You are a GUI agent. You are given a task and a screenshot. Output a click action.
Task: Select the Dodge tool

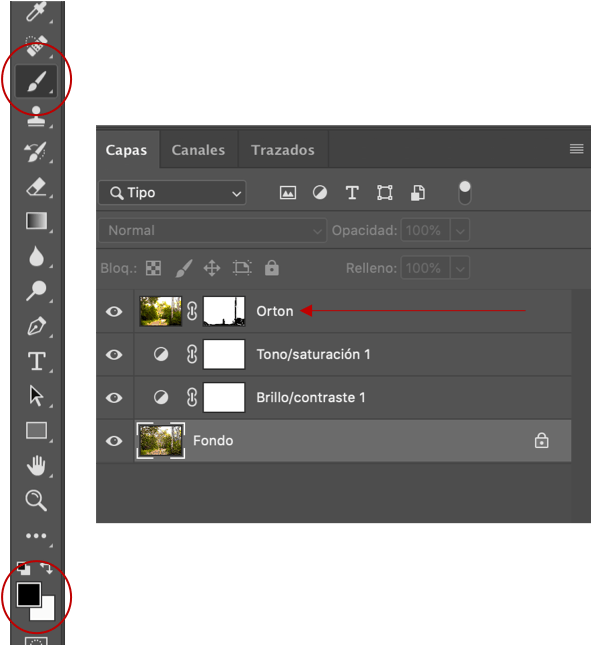36,291
